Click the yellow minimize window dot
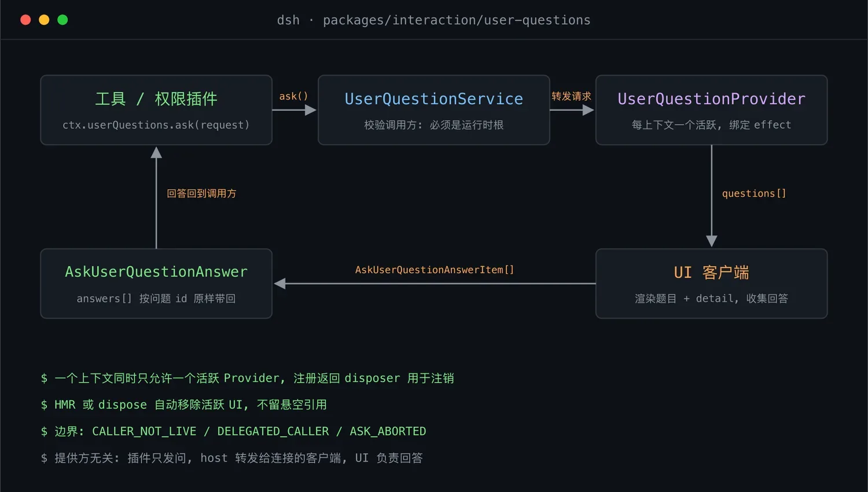The height and width of the screenshot is (492, 868). point(44,20)
